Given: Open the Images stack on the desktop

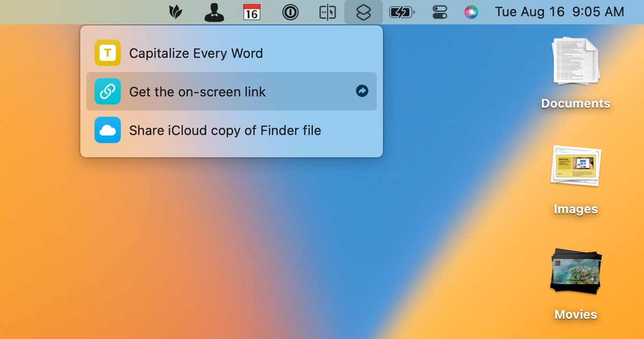Looking at the screenshot, I should pos(575,166).
